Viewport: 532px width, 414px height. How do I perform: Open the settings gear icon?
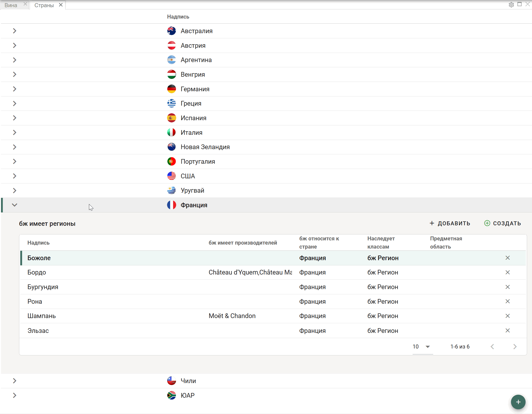pos(511,5)
